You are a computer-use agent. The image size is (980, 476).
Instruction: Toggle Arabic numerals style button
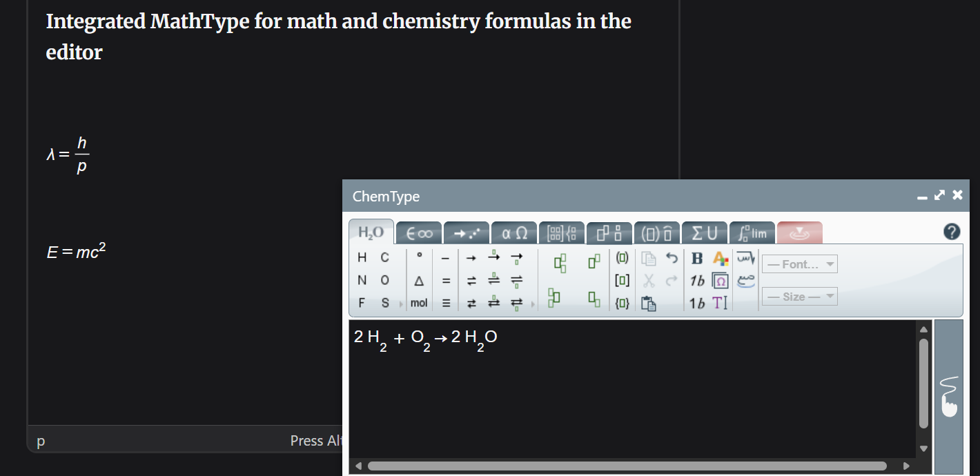pos(745,281)
